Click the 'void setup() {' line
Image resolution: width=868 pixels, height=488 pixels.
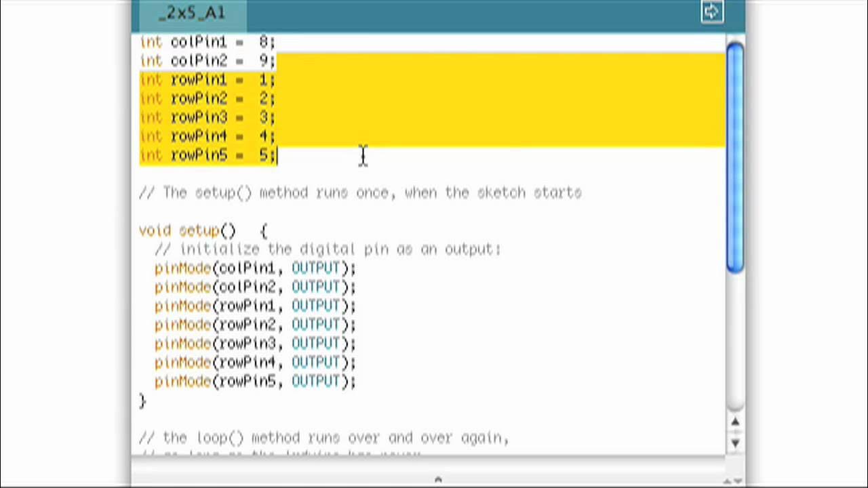[x=203, y=231]
